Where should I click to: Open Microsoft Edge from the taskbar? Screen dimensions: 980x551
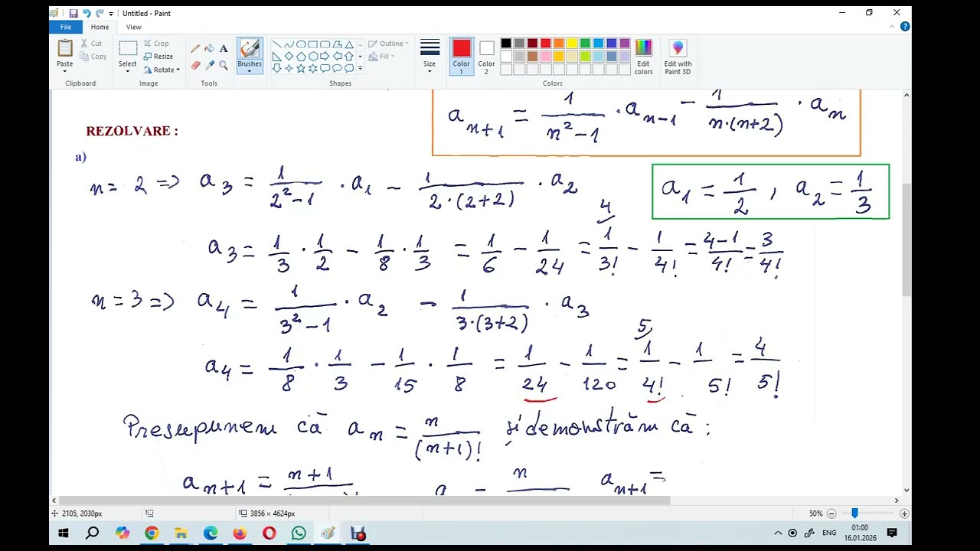211,533
